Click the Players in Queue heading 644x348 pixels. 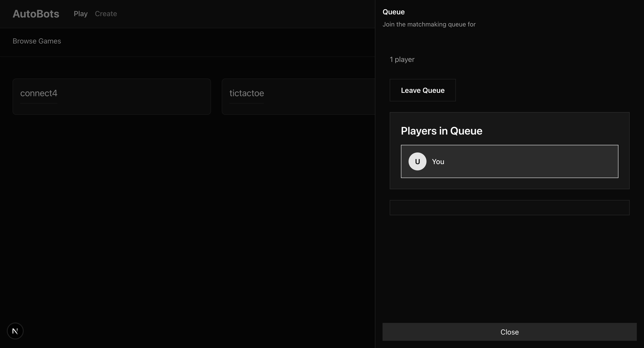click(x=442, y=131)
